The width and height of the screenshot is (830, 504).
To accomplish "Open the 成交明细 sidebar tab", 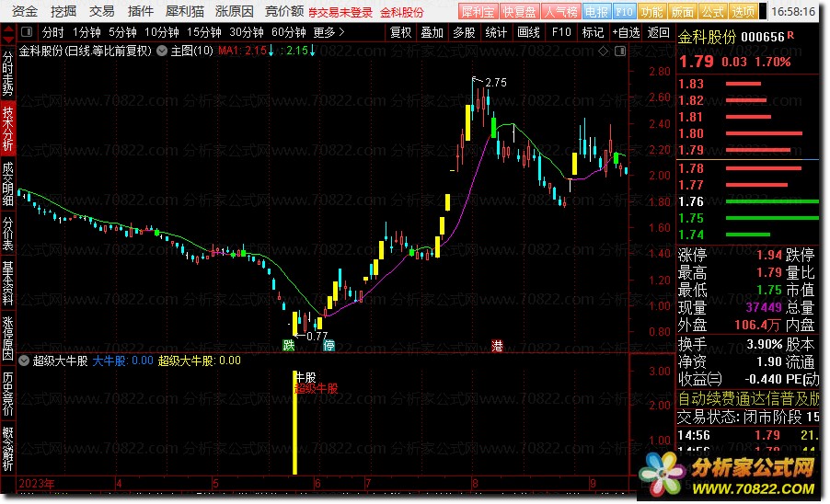I will [x=8, y=184].
